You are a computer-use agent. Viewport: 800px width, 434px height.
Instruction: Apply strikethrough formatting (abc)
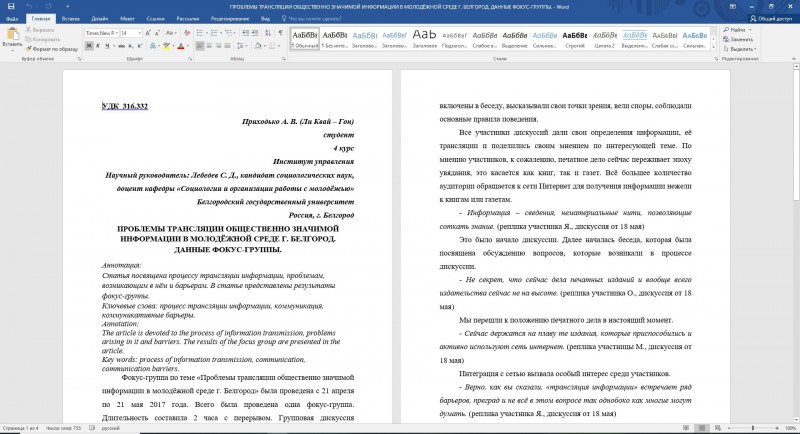coord(121,46)
